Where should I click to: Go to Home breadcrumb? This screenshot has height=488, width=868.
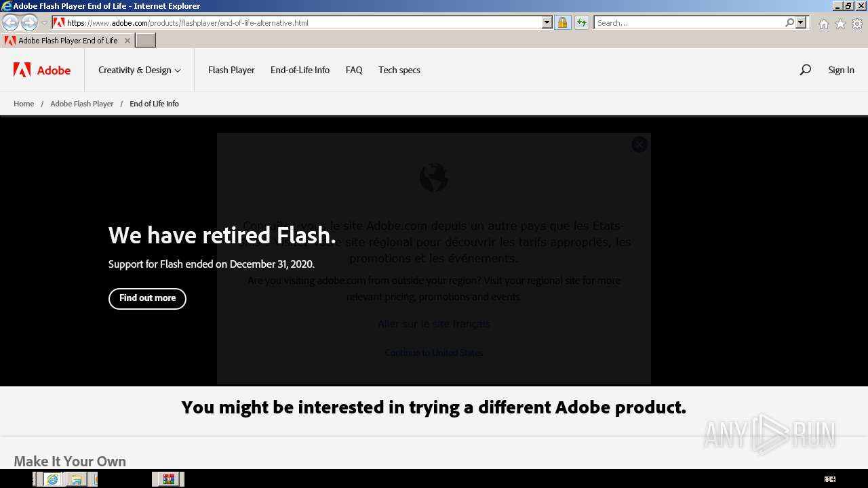click(x=24, y=104)
